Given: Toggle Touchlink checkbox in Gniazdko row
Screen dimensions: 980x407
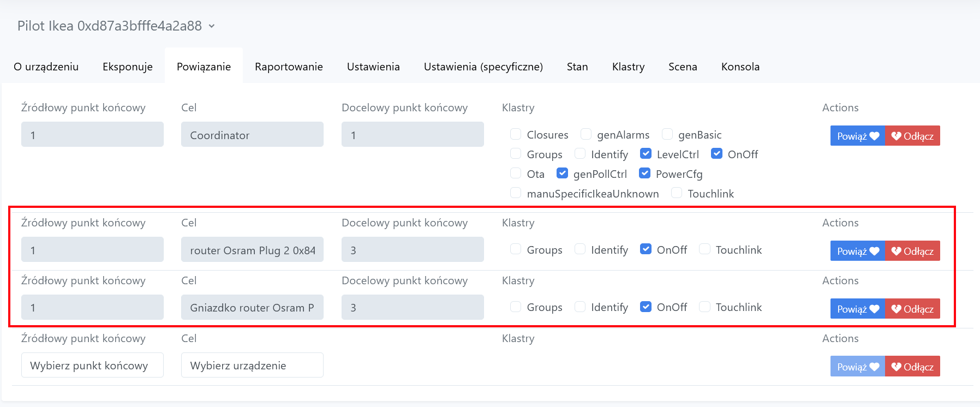Looking at the screenshot, I should pos(704,307).
